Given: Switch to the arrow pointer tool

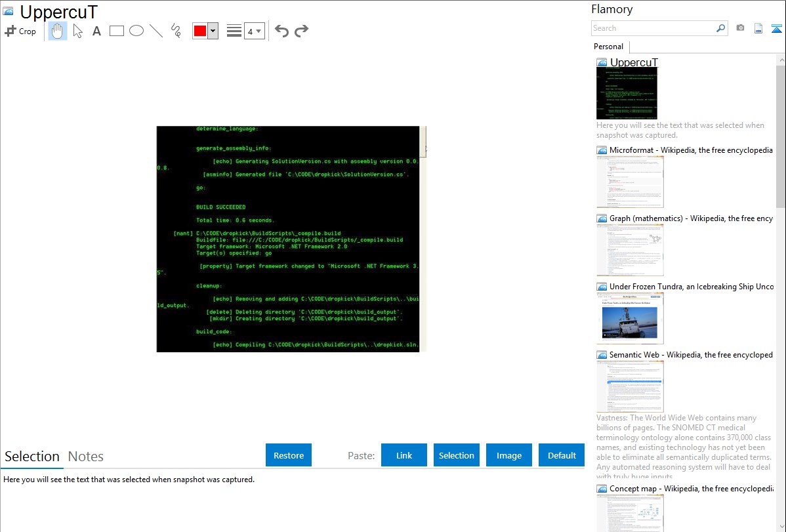Looking at the screenshot, I should (x=77, y=31).
